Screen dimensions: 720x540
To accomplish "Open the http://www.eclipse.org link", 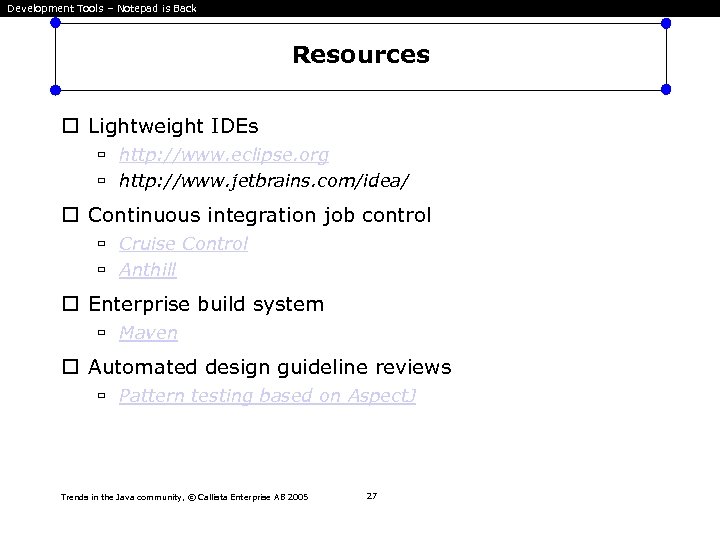I will (x=224, y=155).
